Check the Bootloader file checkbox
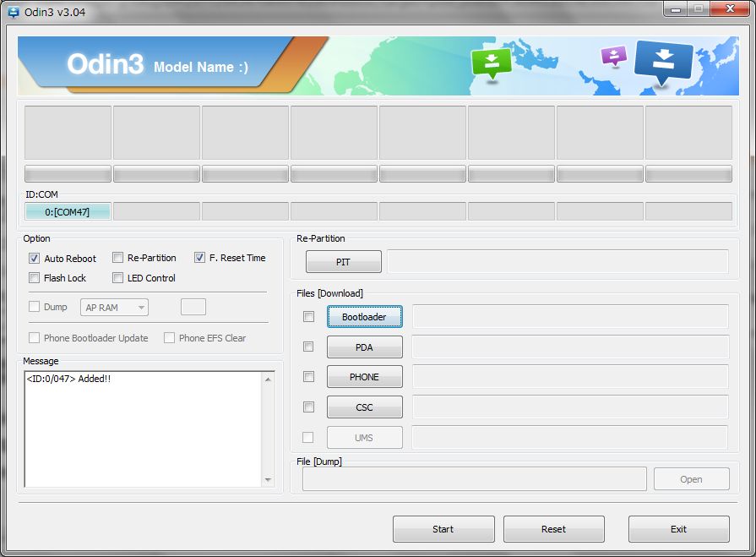The height and width of the screenshot is (557, 756). (x=308, y=316)
